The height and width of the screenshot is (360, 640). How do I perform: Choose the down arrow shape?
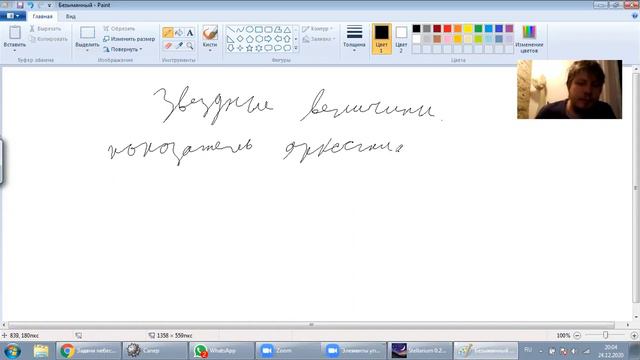coord(231,48)
